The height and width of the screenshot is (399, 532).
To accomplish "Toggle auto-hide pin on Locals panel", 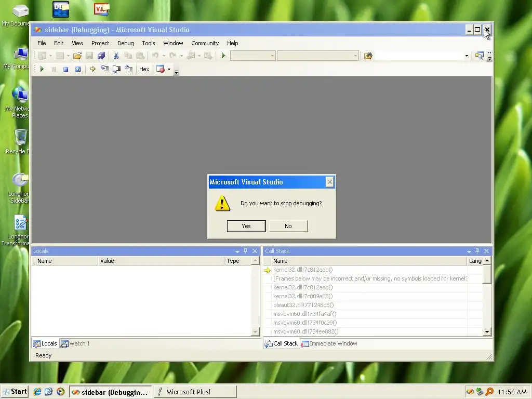I will (x=246, y=251).
